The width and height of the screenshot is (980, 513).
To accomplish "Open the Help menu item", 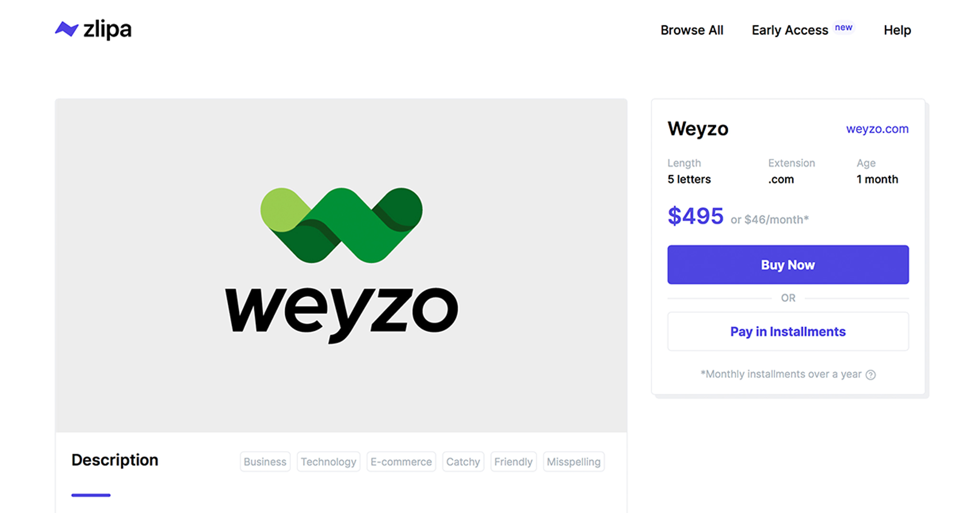I will click(897, 30).
